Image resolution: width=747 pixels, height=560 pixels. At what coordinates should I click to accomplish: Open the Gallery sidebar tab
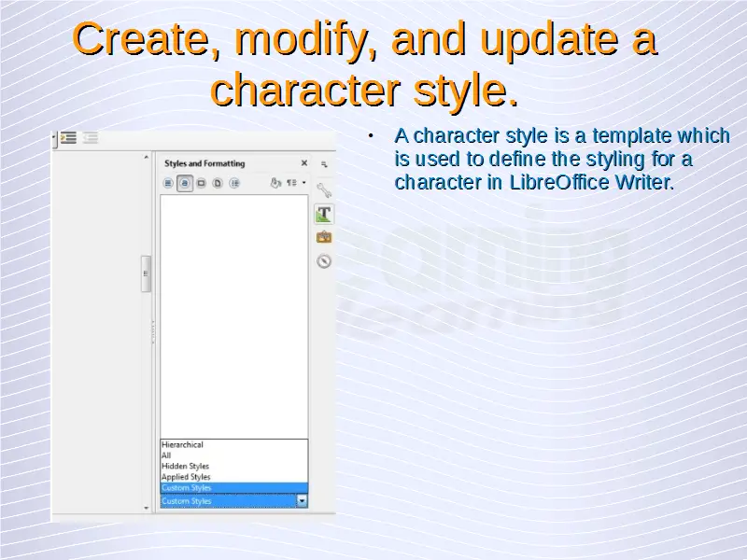324,237
